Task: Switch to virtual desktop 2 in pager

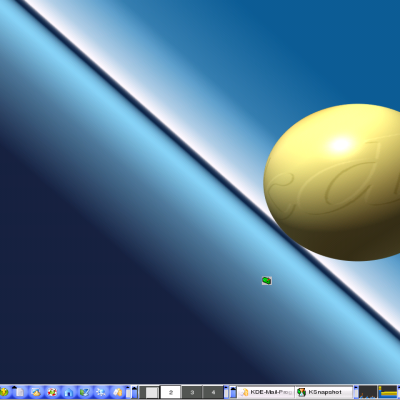Action: (171, 392)
